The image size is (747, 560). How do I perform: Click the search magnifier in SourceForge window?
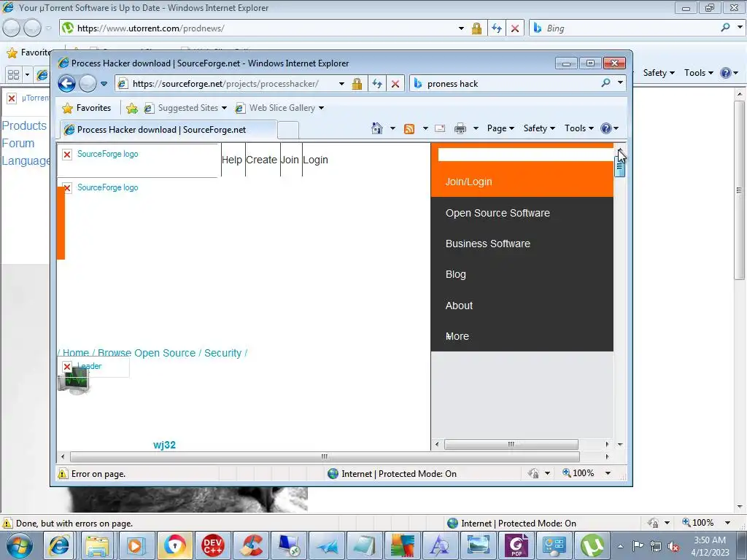[605, 83]
